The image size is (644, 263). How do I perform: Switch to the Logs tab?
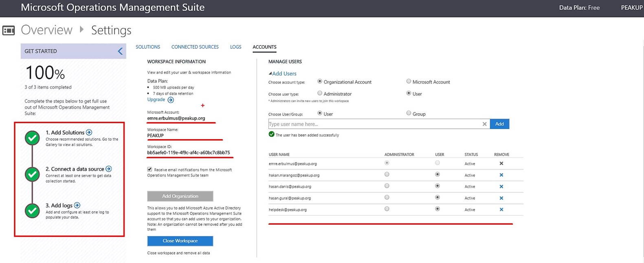pyautogui.click(x=235, y=47)
